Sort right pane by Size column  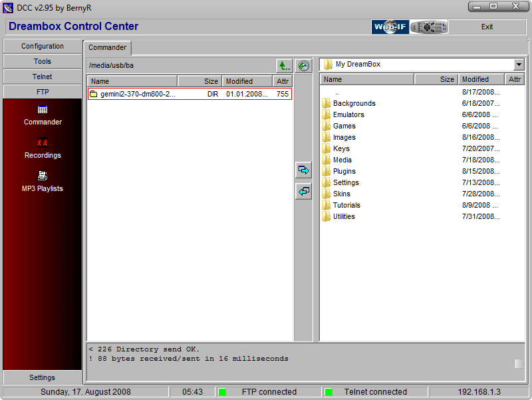coord(436,79)
